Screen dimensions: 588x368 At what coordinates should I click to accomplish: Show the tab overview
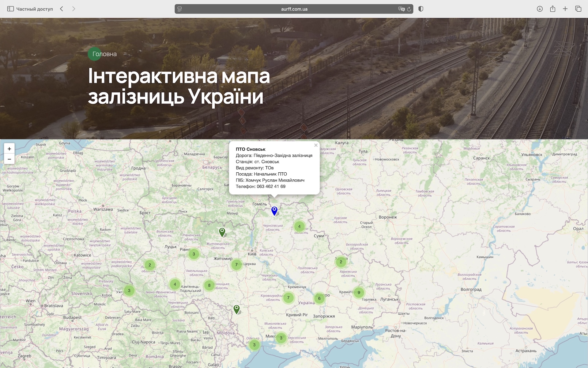coord(578,9)
